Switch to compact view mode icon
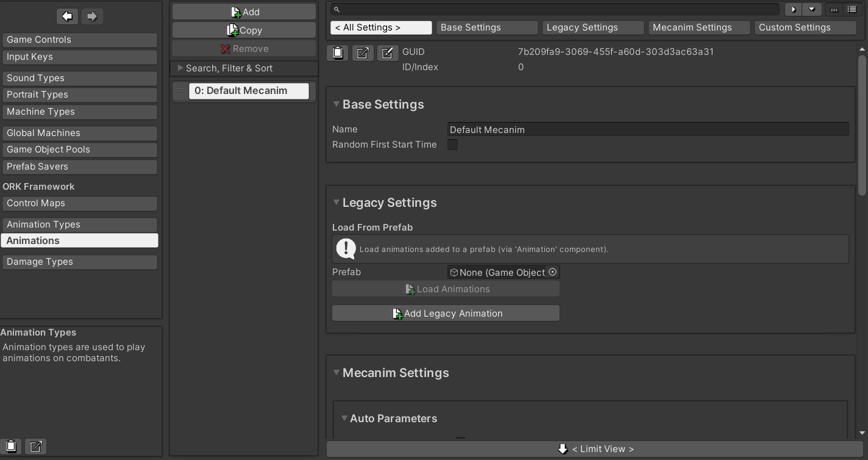868x460 pixels. tap(834, 9)
